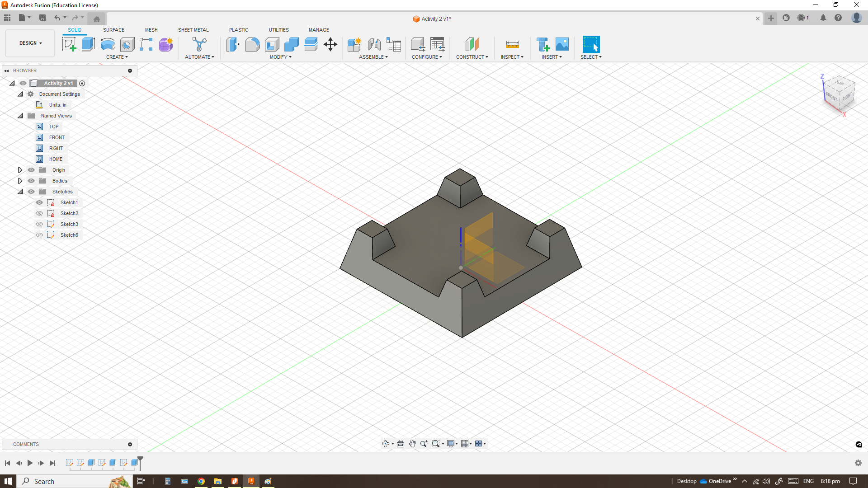Viewport: 868px width, 488px height.
Task: Activate the Activity 2 v1 radio button
Action: (82, 83)
